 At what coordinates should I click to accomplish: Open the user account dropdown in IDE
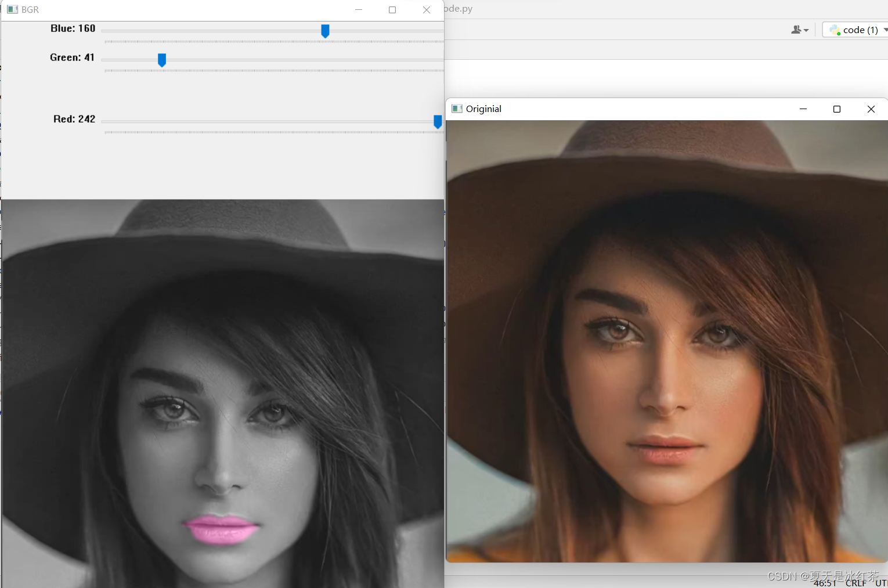pyautogui.click(x=800, y=30)
